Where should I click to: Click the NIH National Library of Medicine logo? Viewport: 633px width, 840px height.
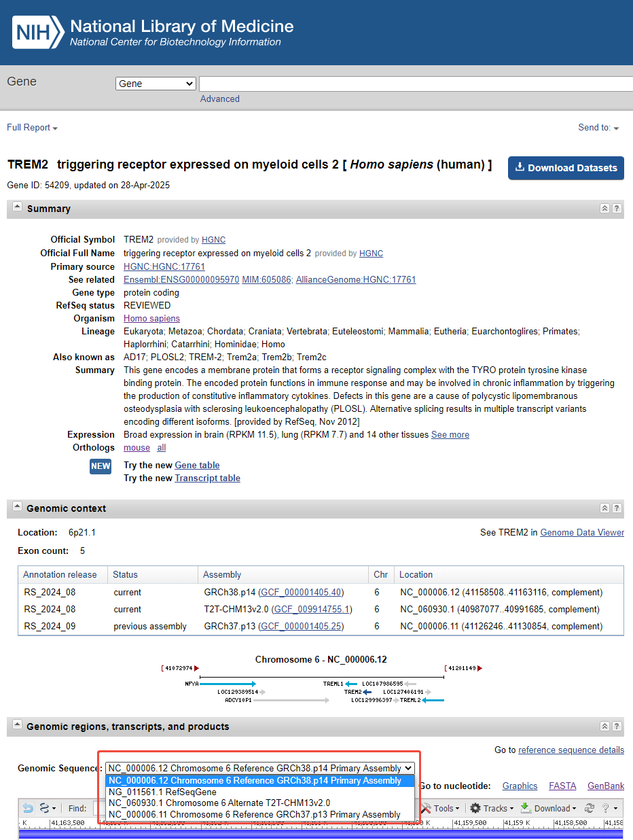click(153, 33)
